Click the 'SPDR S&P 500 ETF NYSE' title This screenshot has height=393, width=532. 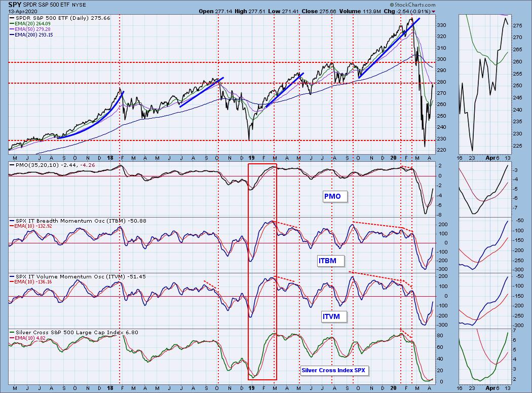tap(55, 5)
